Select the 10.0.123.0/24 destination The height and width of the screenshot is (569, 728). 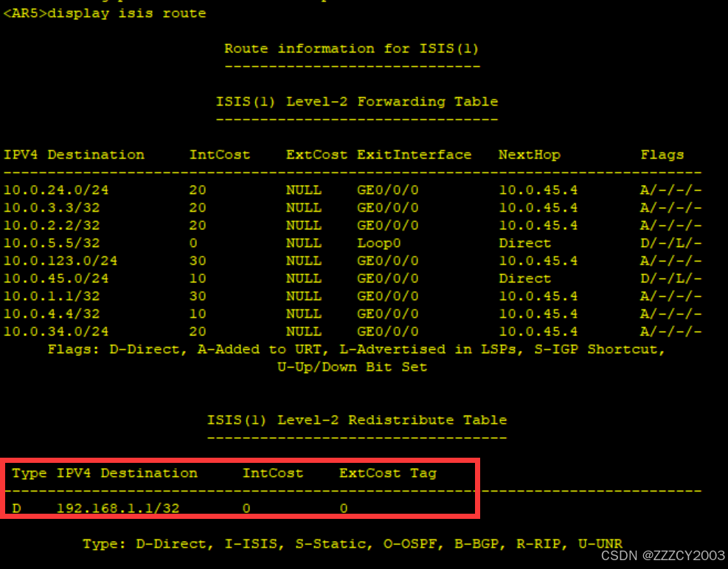[x=60, y=261]
